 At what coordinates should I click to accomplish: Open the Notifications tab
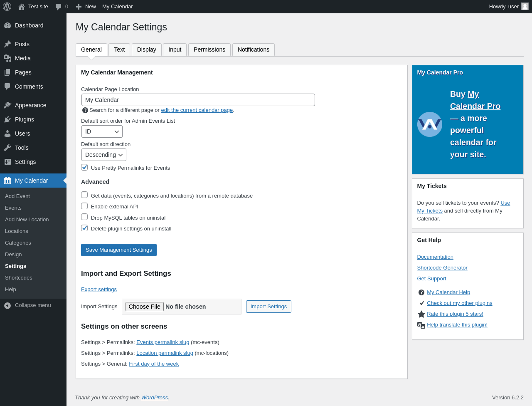[254, 50]
